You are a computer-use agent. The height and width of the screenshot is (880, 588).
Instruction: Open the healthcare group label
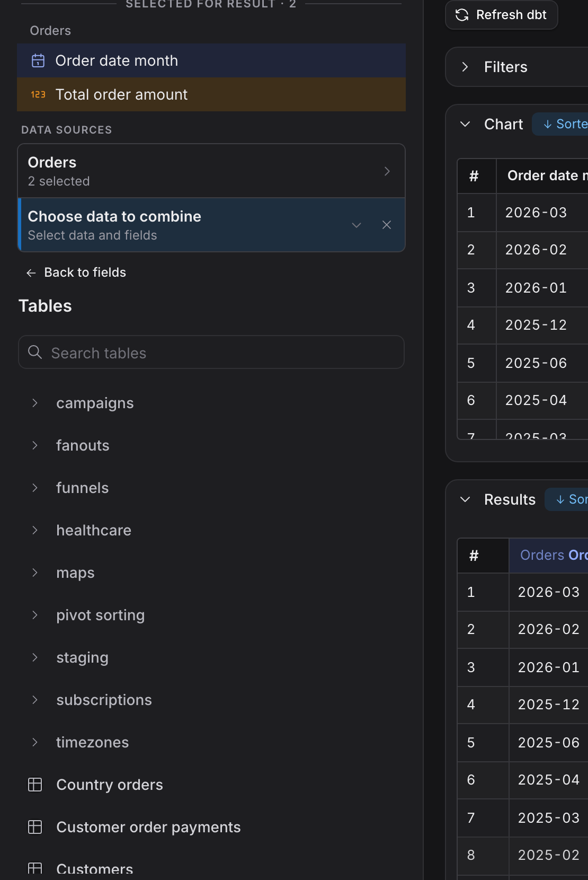coord(94,530)
